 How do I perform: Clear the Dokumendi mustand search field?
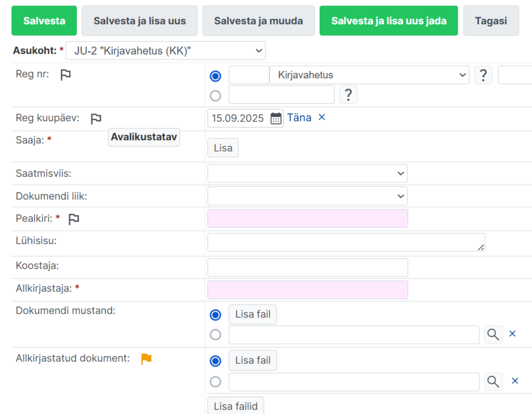click(512, 334)
